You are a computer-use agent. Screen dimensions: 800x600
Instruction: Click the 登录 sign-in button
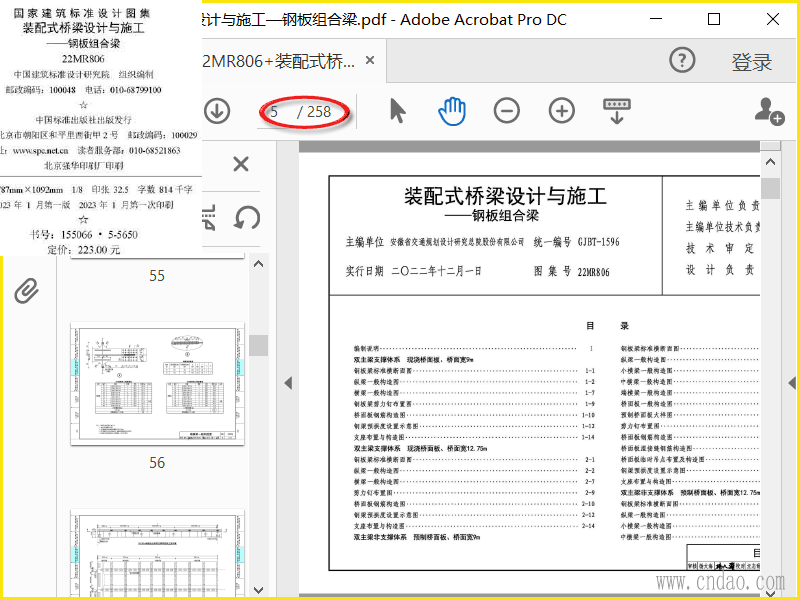(x=752, y=62)
